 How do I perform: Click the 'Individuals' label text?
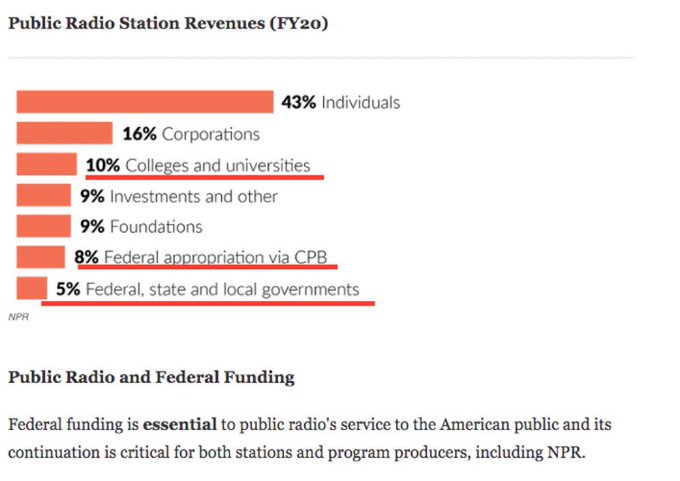[x=361, y=103]
